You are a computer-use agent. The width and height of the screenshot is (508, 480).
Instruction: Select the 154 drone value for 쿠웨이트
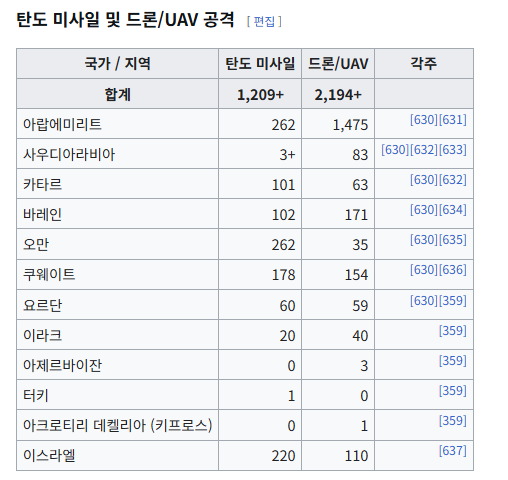pos(356,275)
